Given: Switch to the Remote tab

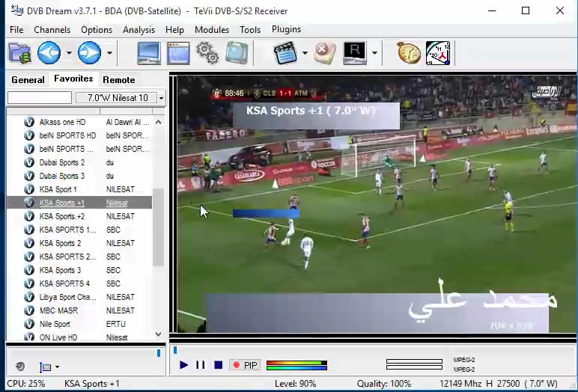Looking at the screenshot, I should pos(119,80).
